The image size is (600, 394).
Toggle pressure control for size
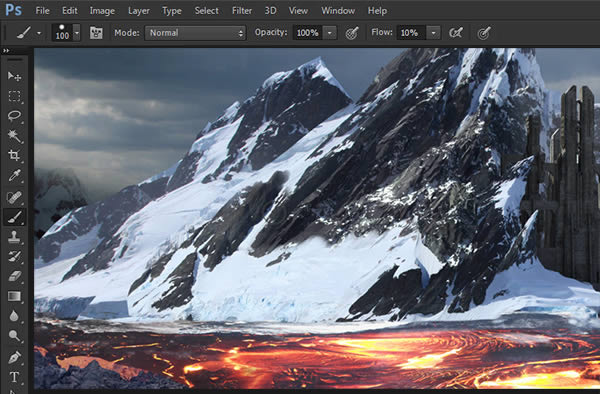tap(484, 33)
